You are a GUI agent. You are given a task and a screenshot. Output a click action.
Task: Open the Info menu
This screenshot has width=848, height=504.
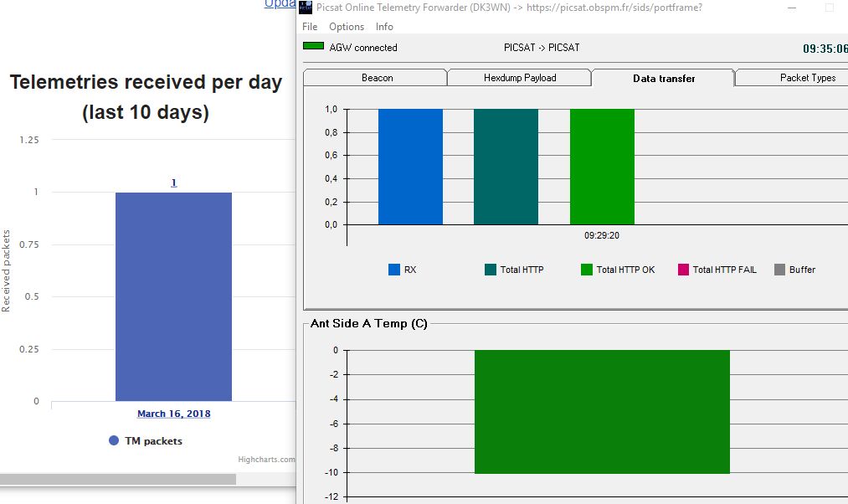(384, 27)
